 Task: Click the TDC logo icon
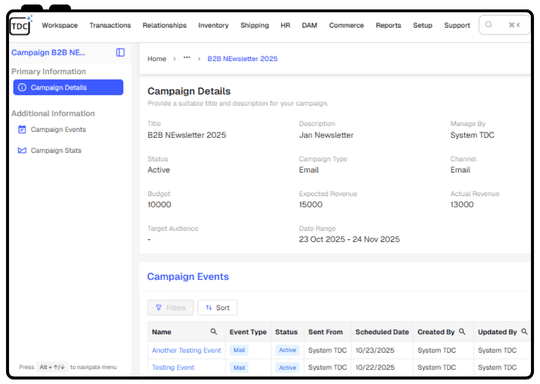click(20, 25)
